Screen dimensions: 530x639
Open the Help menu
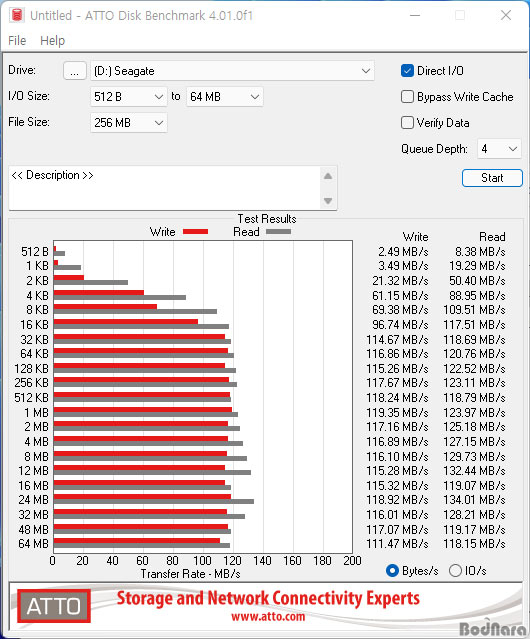point(53,41)
